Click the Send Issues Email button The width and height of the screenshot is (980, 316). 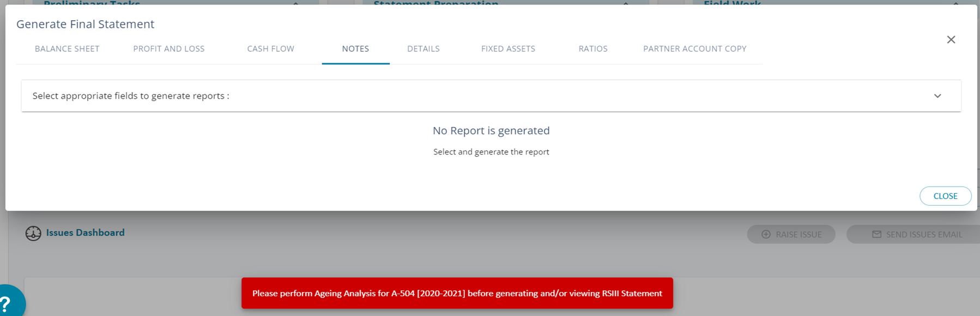[x=914, y=234]
